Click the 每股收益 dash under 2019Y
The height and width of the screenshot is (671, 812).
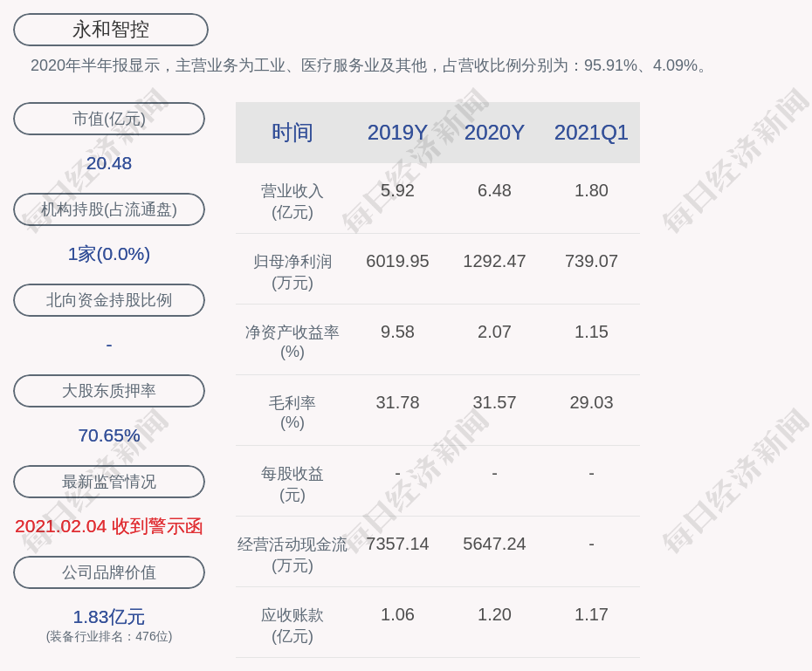click(397, 474)
